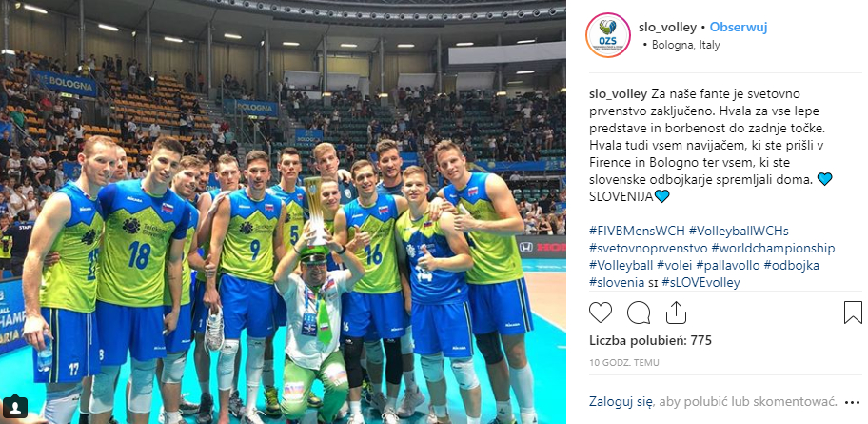
Task: Click the Liczba polubień 775 likes count
Action: [650, 340]
